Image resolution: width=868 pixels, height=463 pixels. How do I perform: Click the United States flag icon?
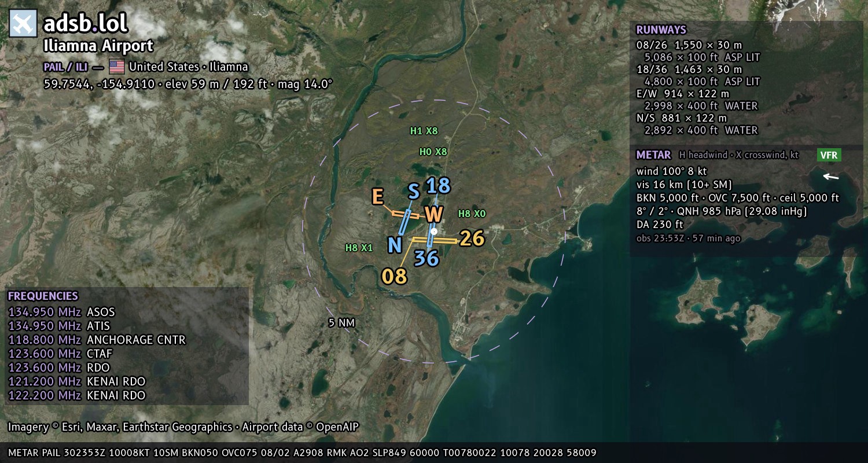117,67
